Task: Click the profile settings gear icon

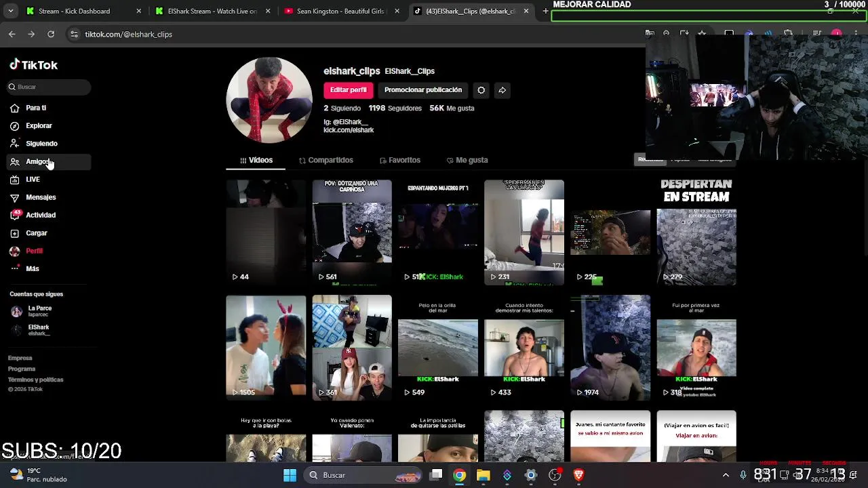Action: click(x=481, y=90)
